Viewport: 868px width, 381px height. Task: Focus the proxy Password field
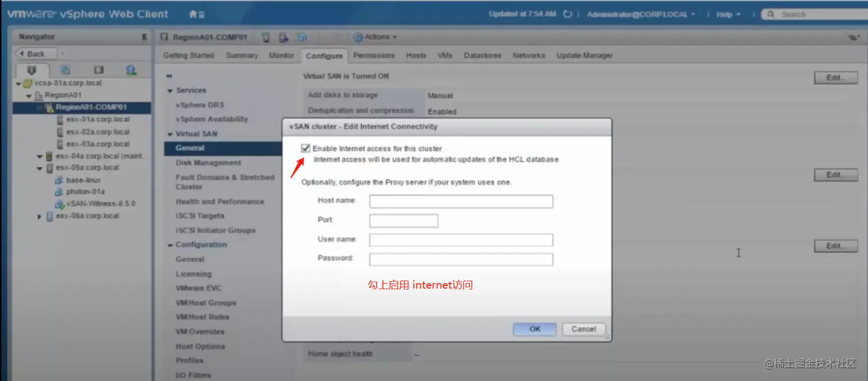coord(461,259)
